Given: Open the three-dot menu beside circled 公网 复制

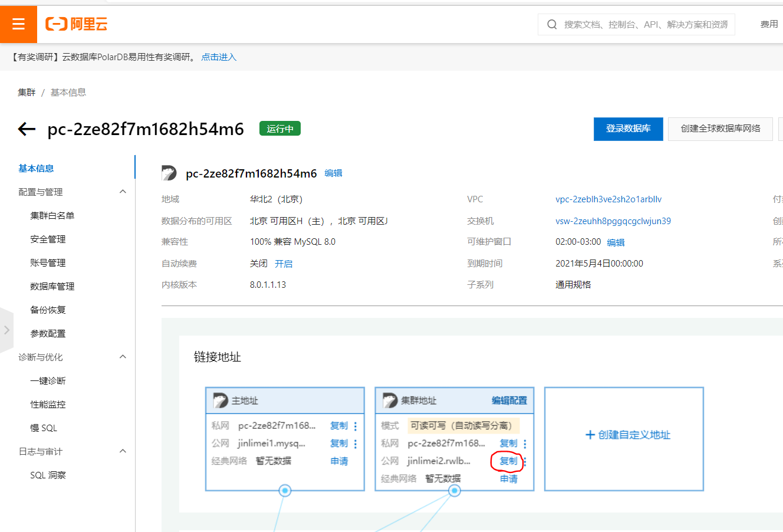Looking at the screenshot, I should 525,461.
